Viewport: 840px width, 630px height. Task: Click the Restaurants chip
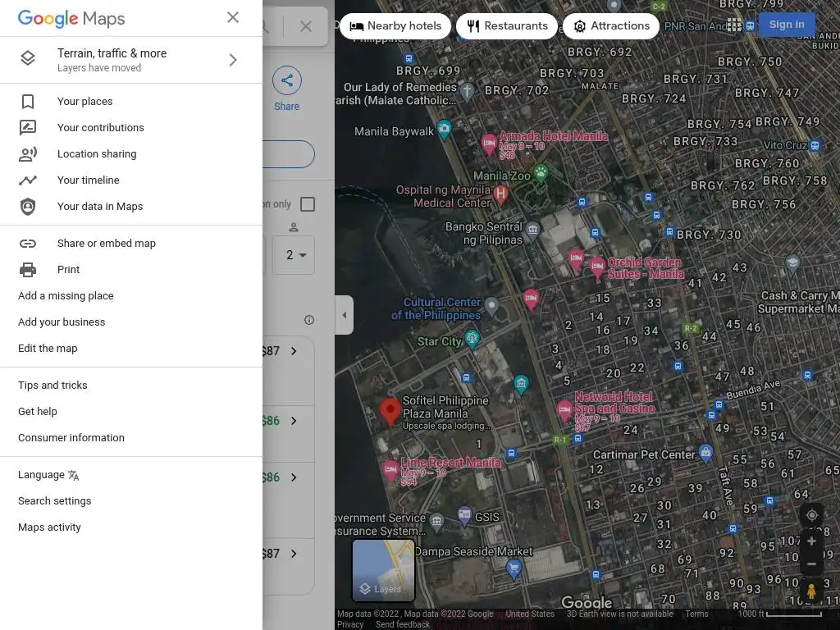507,26
